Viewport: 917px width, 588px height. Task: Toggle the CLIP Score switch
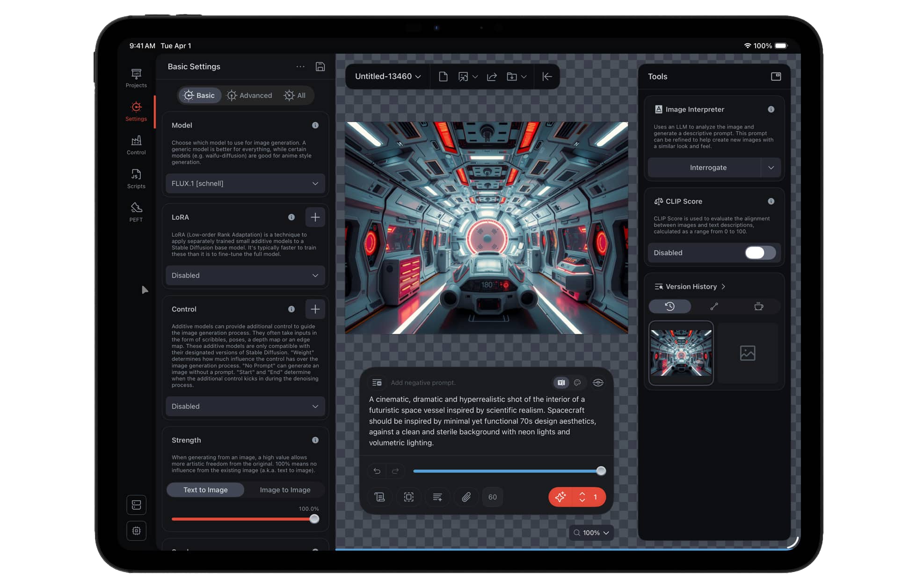click(760, 253)
